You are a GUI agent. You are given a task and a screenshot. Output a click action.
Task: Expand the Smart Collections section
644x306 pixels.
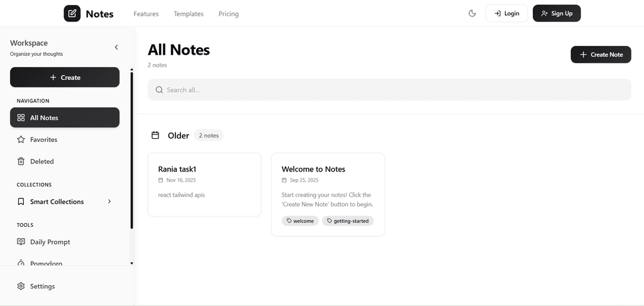pos(109,202)
